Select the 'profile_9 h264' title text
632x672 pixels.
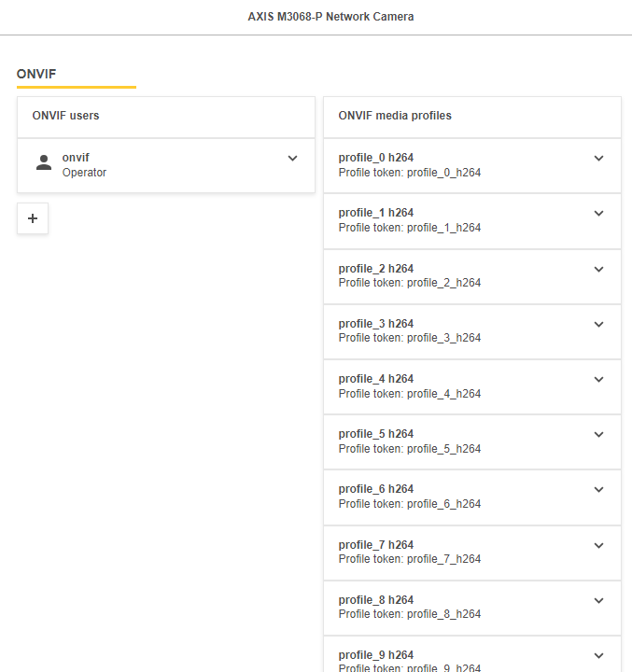[376, 655]
